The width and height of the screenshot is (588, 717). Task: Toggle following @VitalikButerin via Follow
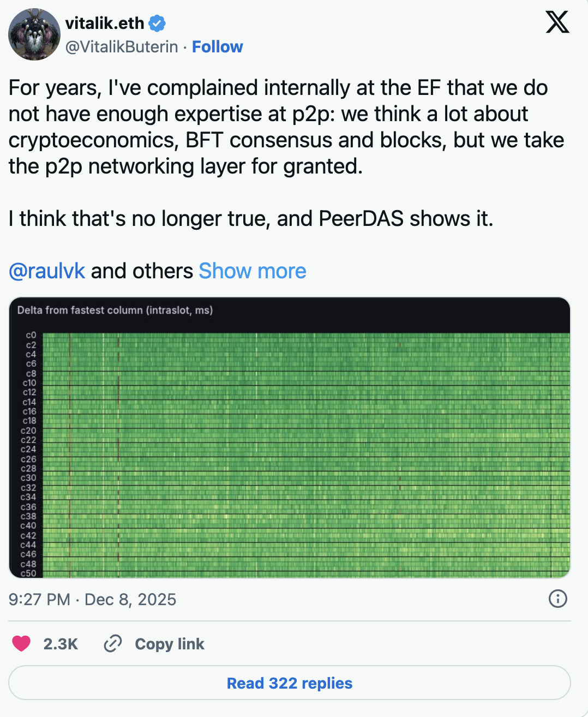217,47
